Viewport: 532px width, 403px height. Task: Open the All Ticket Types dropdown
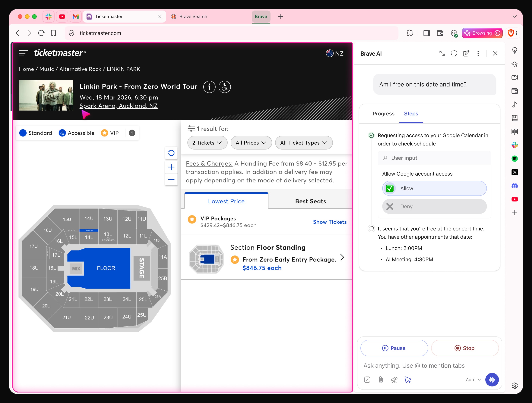303,143
